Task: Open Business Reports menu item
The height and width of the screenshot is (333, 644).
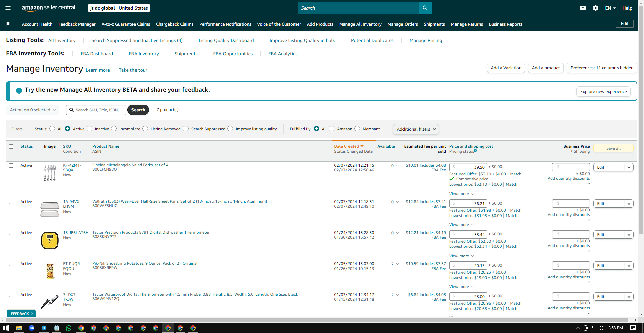Action: pos(505,24)
